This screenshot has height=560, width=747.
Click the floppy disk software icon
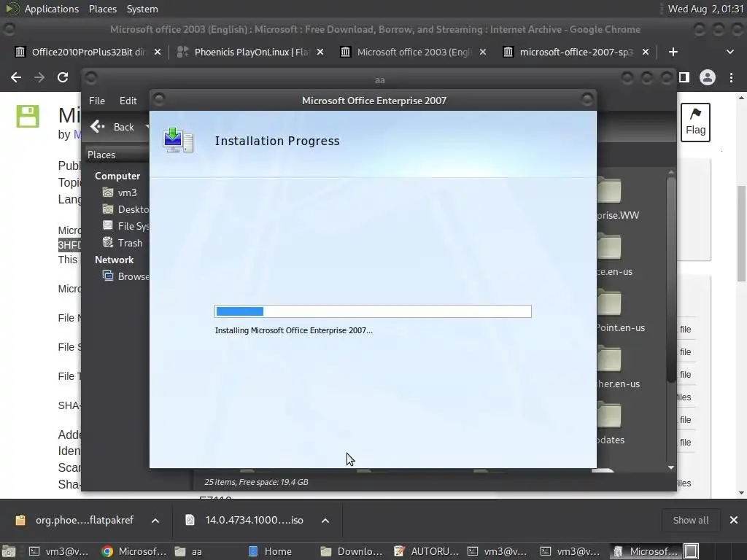28,116
